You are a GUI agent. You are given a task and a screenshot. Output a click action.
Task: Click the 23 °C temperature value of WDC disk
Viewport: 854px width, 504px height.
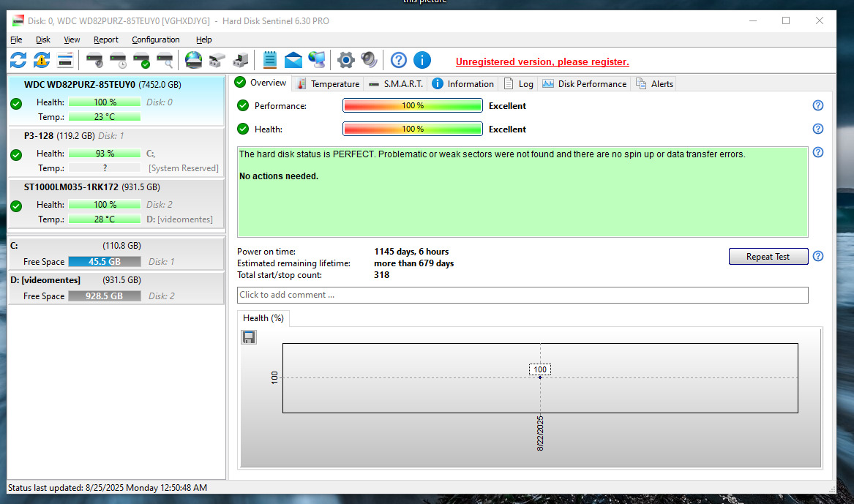[x=105, y=117]
